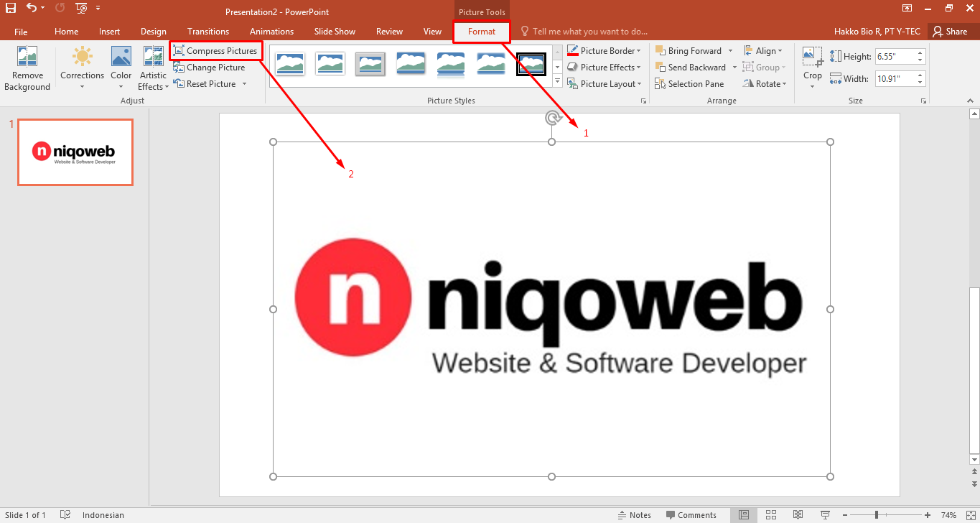Open the Selection Pane
Screen dimensions: 980x523
point(689,84)
